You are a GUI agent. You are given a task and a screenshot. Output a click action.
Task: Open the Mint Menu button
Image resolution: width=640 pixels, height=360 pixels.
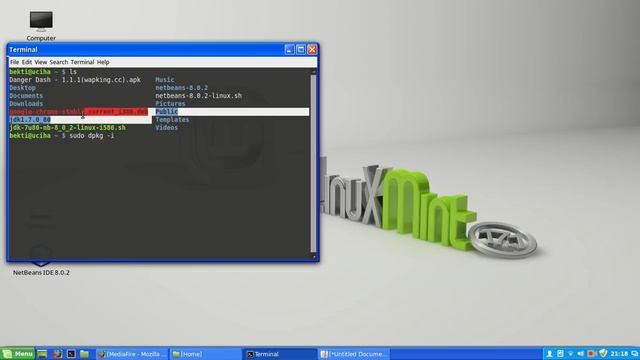pos(18,354)
